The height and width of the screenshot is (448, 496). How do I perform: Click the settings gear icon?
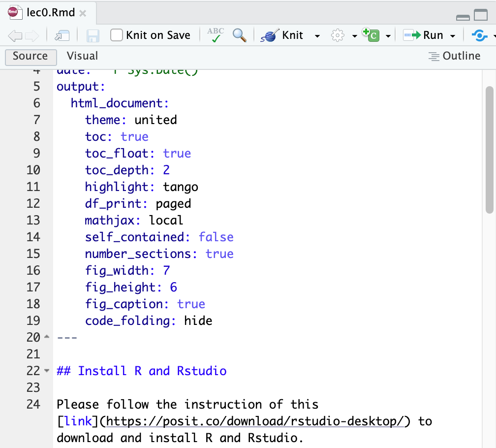[x=338, y=35]
